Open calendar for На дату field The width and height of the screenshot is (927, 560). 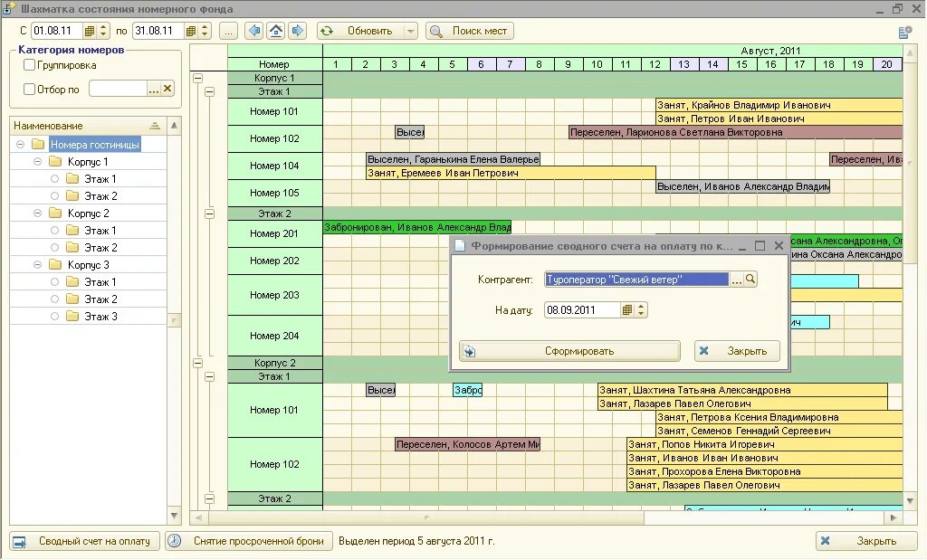[x=627, y=310]
